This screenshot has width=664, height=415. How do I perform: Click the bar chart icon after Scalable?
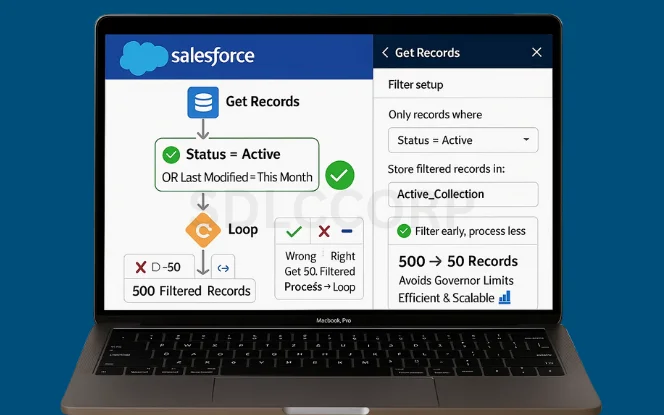click(x=505, y=297)
